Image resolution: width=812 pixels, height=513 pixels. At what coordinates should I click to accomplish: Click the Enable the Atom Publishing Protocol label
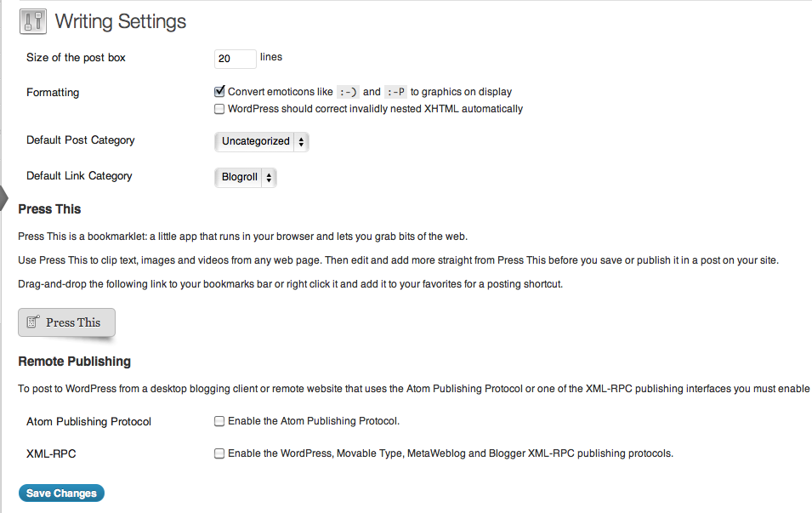(x=314, y=421)
